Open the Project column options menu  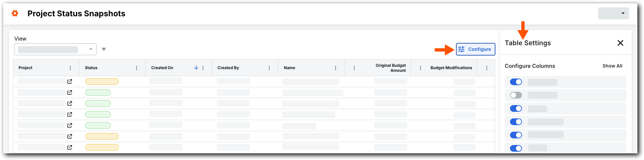click(70, 68)
